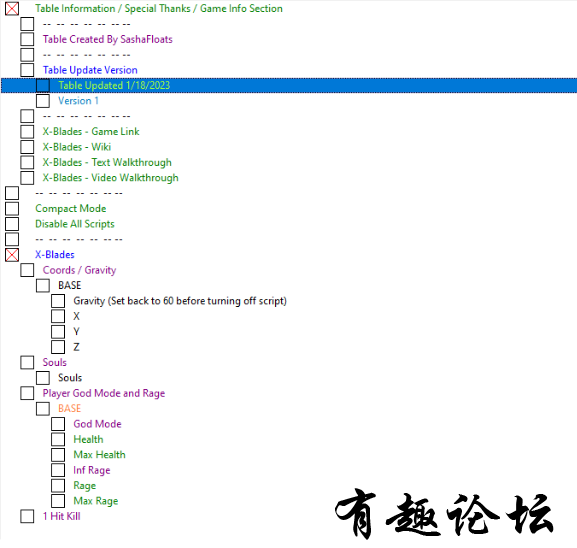Enable the Coords / Gravity script checkbox
Image resolution: width=577 pixels, height=548 pixels.
coord(27,270)
